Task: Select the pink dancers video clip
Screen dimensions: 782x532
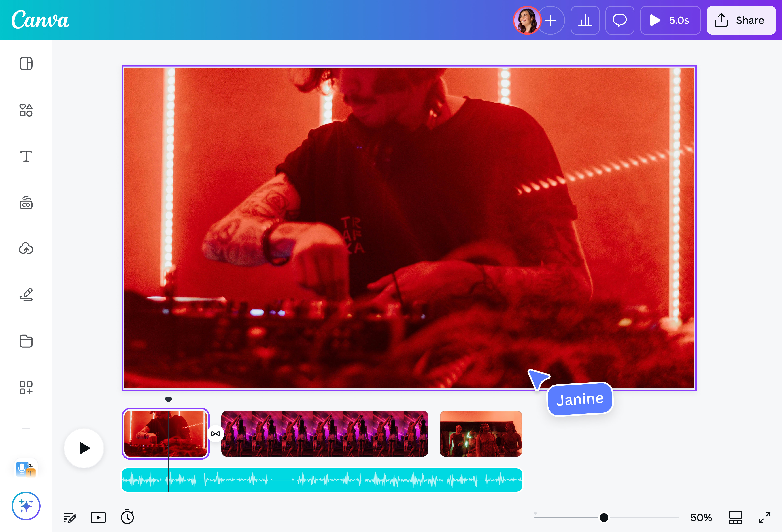Action: point(324,434)
